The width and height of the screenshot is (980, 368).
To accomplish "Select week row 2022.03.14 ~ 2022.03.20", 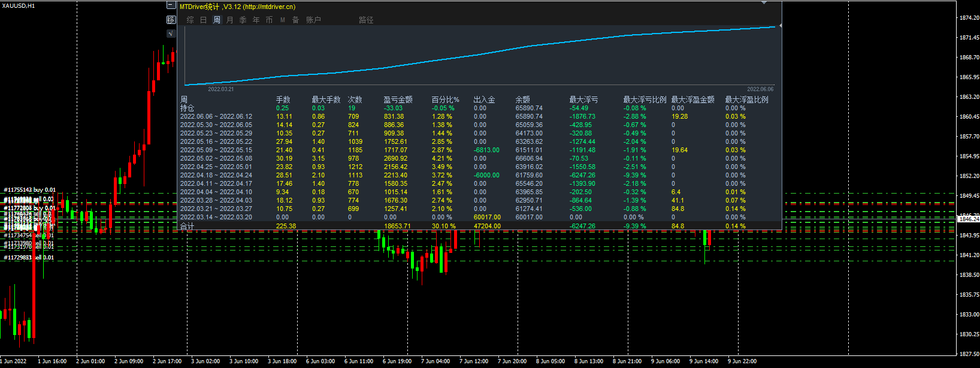I will 216,217.
